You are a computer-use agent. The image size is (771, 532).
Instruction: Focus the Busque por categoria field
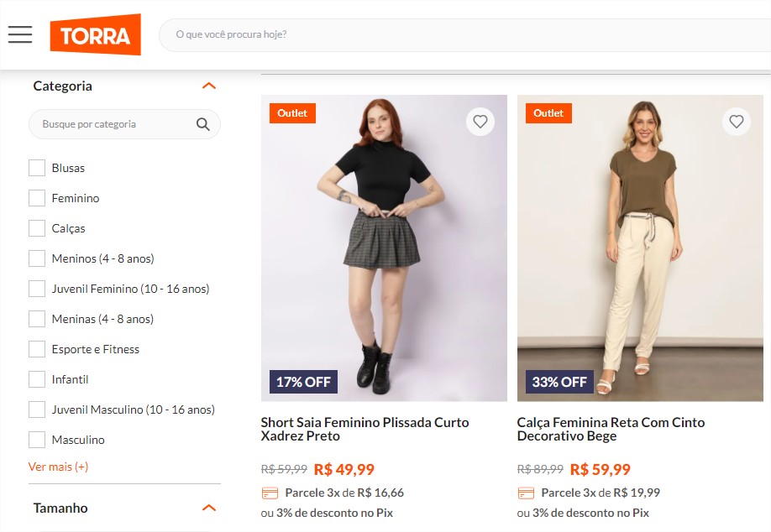113,124
